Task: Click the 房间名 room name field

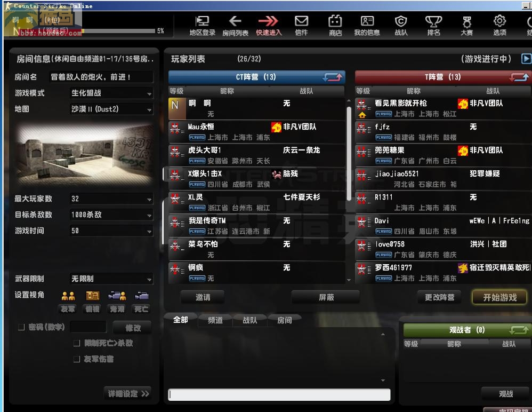Action: [x=101, y=77]
